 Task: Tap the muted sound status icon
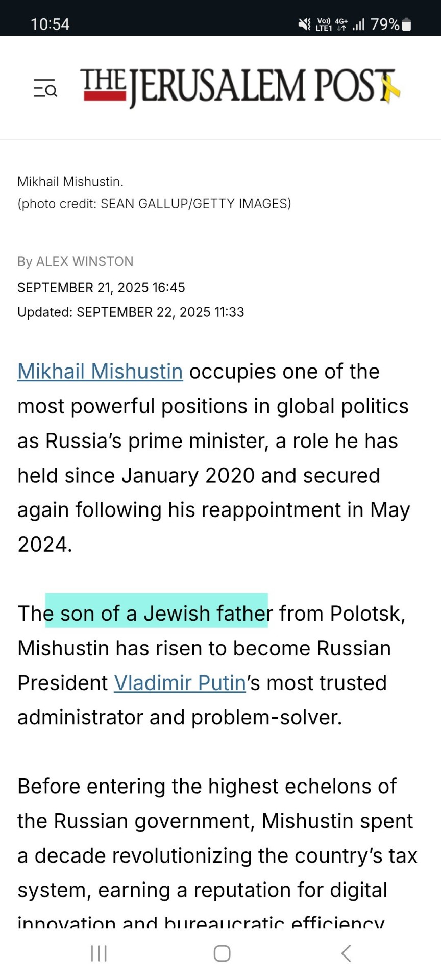click(x=304, y=24)
